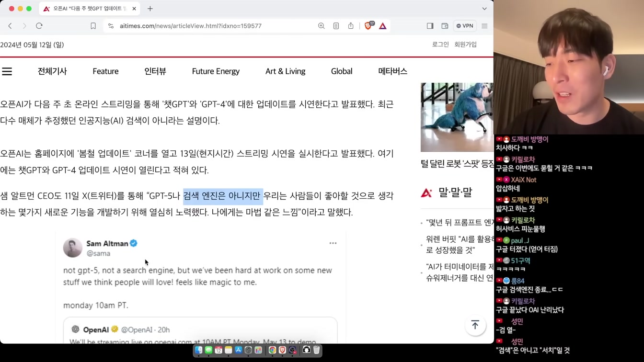This screenshot has width=644, height=362.
Task: Open the Trash in the Dock
Action: pos(316,351)
